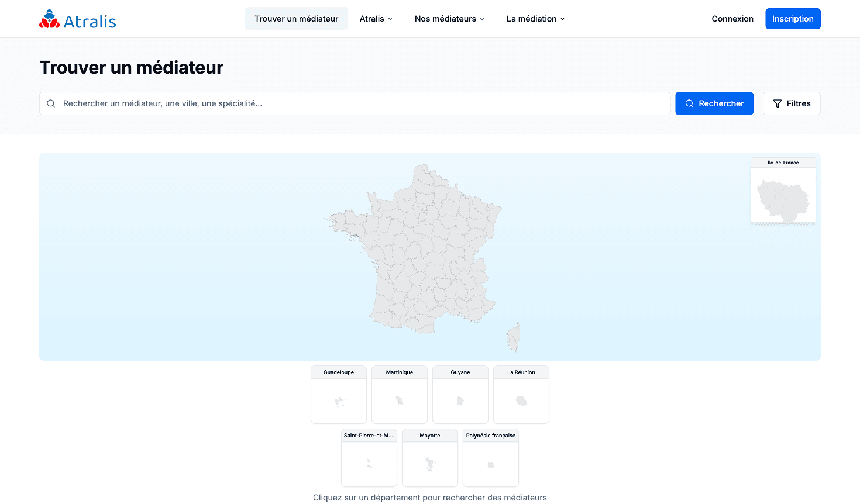The height and width of the screenshot is (504, 860).
Task: Expand the La médiation dropdown
Action: (x=536, y=19)
